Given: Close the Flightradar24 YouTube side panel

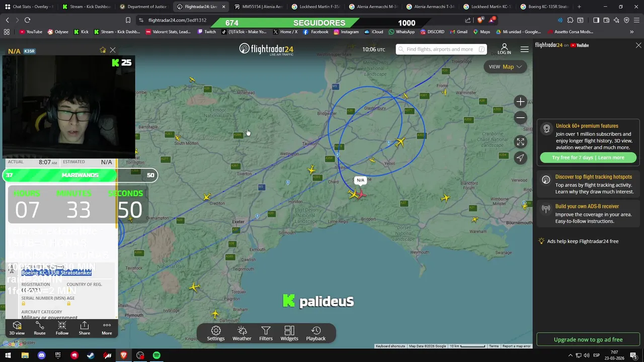Looking at the screenshot, I should pyautogui.click(x=638, y=45).
